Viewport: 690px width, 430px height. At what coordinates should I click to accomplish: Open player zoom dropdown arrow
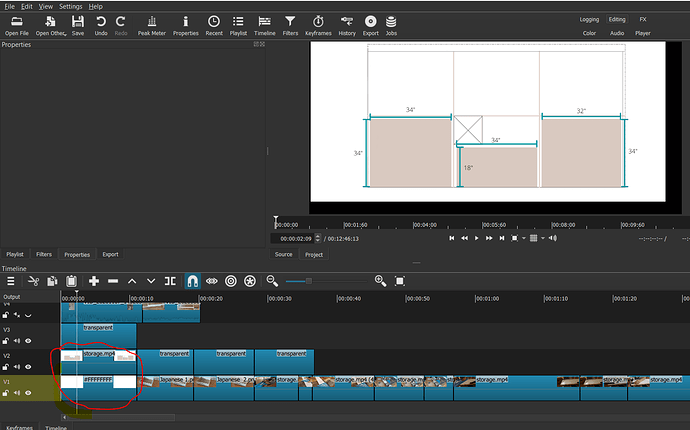524,238
